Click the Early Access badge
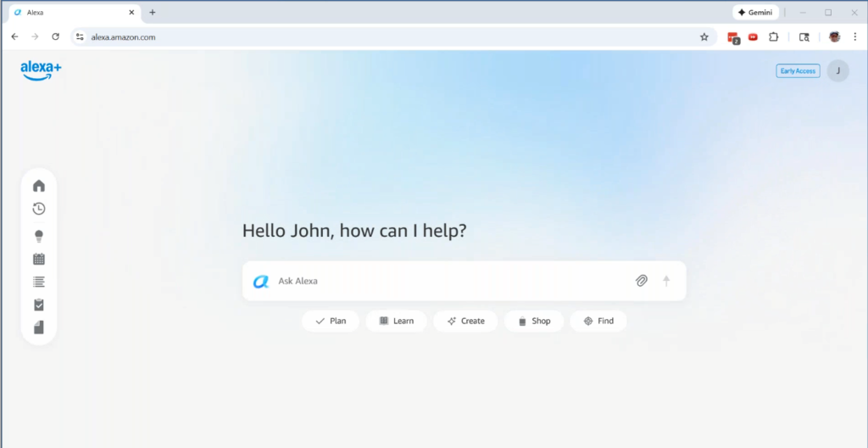 [798, 71]
